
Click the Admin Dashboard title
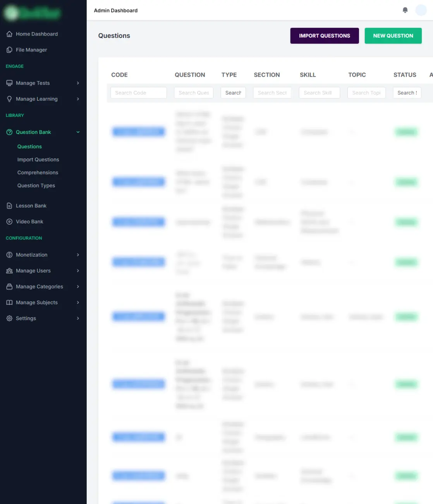point(116,10)
